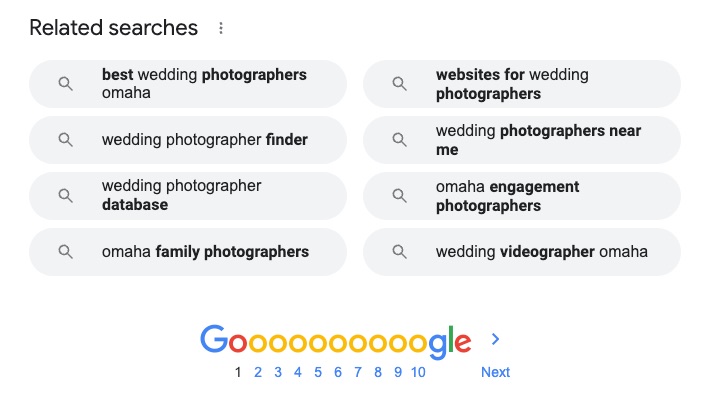Image resolution: width=713 pixels, height=397 pixels.
Task: Click the Next link in pagination
Action: pos(495,372)
